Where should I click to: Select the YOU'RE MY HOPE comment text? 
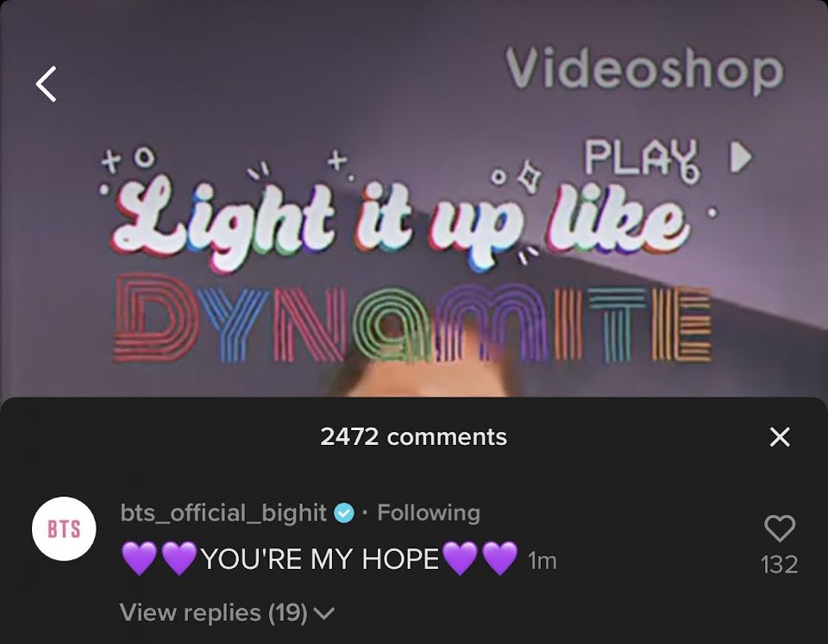[x=320, y=559]
